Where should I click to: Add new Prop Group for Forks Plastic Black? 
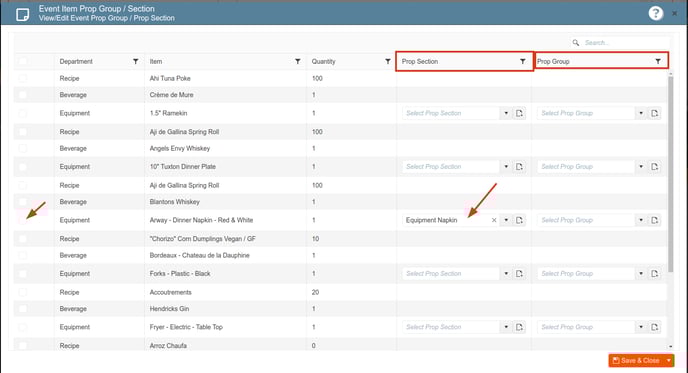pyautogui.click(x=655, y=274)
